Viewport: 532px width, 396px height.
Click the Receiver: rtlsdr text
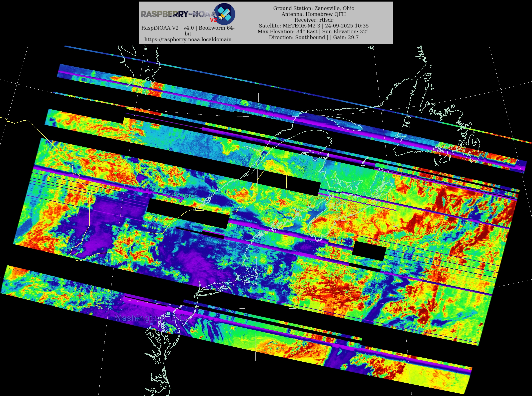coord(314,20)
